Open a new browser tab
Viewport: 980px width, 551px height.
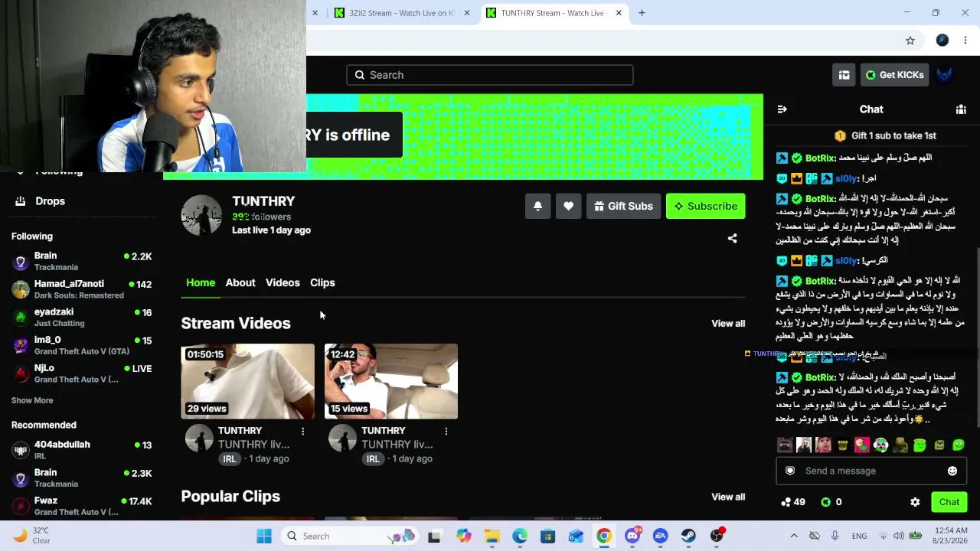(642, 13)
